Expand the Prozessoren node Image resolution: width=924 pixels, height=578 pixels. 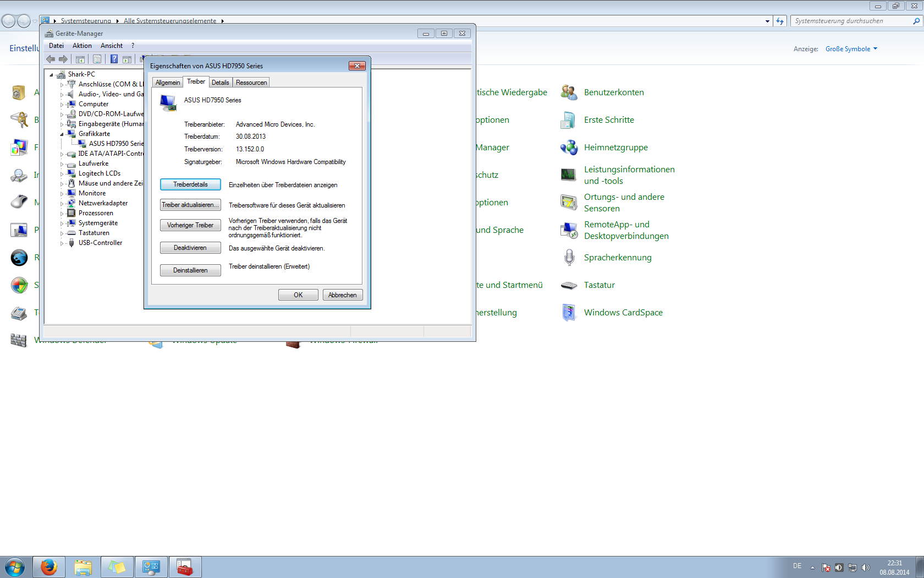click(x=62, y=213)
